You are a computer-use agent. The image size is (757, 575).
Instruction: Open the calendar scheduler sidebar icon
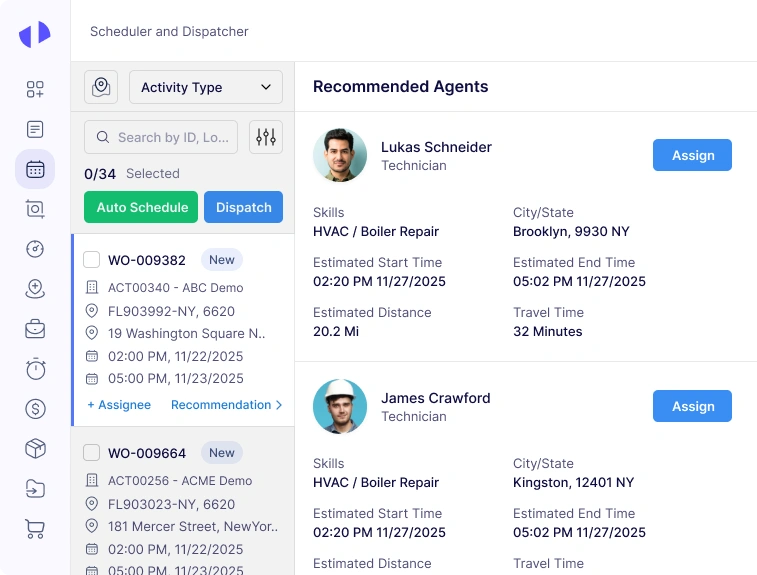coord(35,169)
